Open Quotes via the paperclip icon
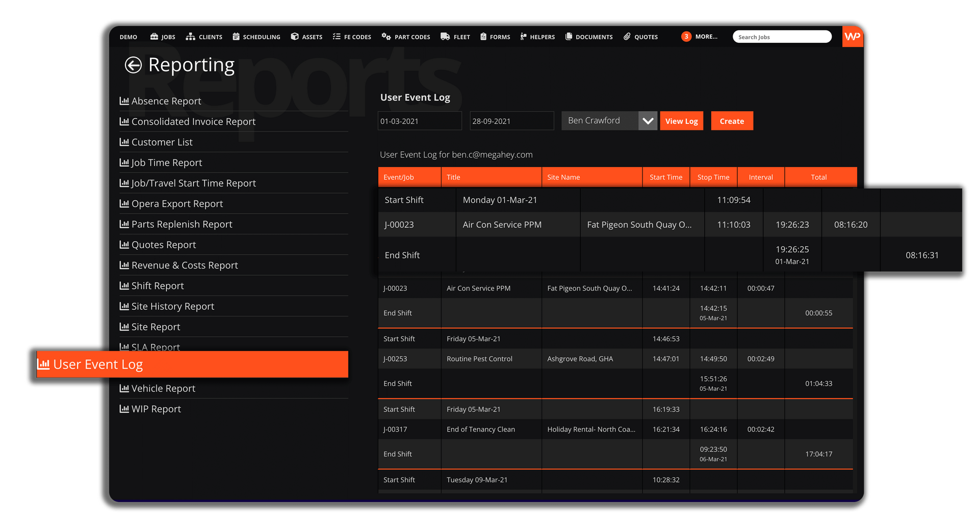Image resolution: width=980 pixels, height=529 pixels. pos(627,36)
